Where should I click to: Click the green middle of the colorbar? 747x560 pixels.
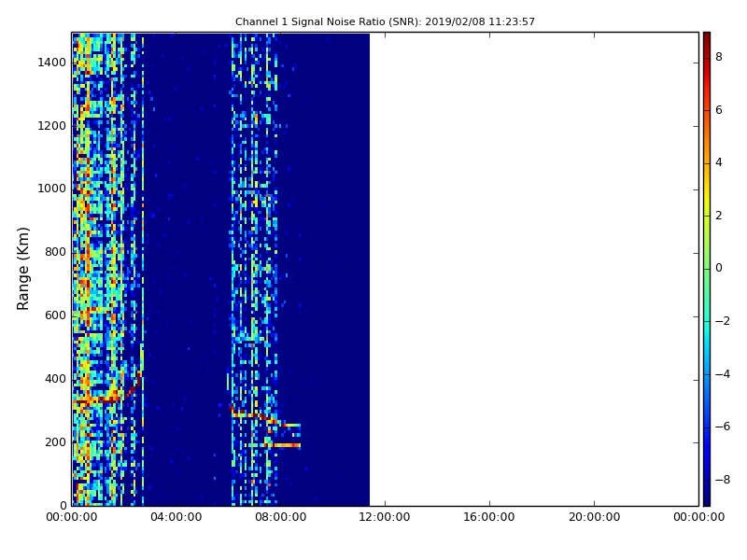tap(707, 269)
